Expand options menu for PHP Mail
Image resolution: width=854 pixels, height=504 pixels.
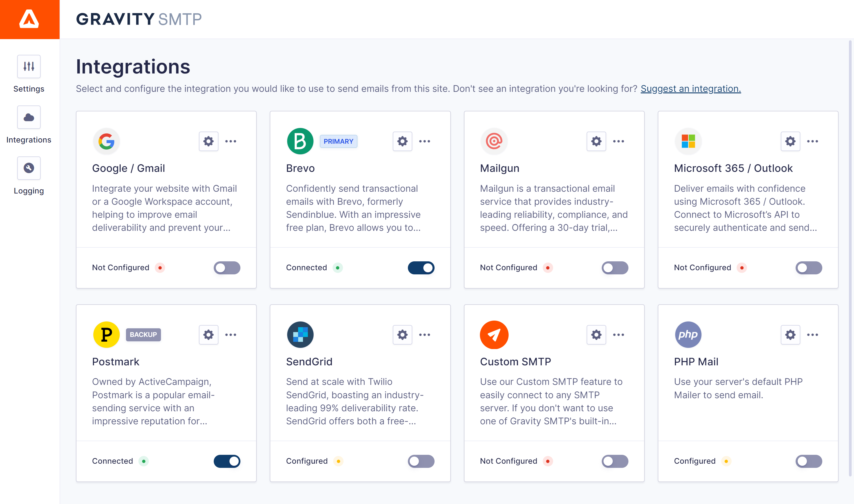coord(813,334)
